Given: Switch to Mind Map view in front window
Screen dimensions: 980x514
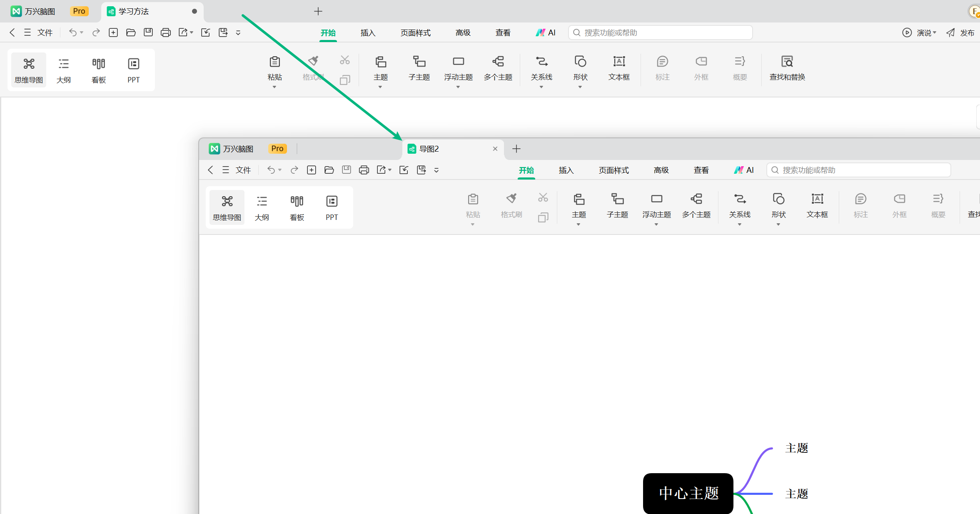Looking at the screenshot, I should (227, 207).
